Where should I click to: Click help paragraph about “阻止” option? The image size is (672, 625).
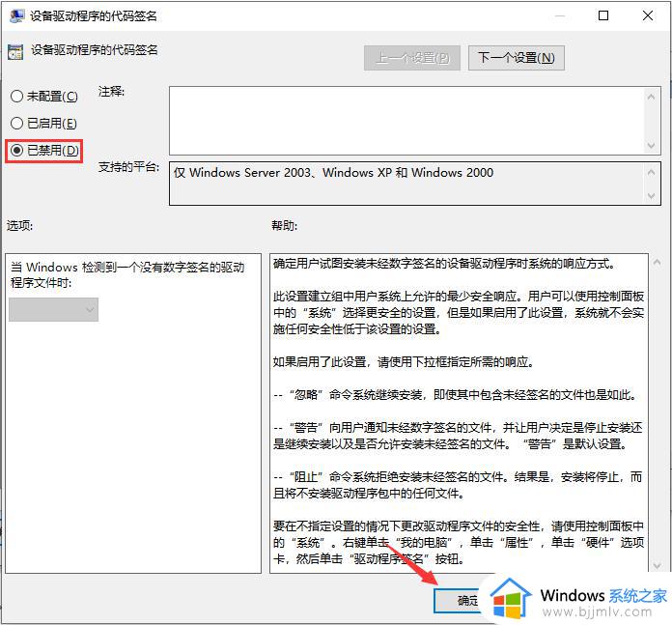tap(458, 485)
